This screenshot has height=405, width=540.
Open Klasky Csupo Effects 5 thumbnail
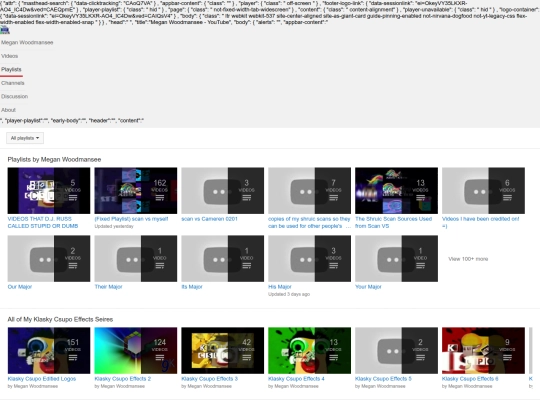coord(396,351)
